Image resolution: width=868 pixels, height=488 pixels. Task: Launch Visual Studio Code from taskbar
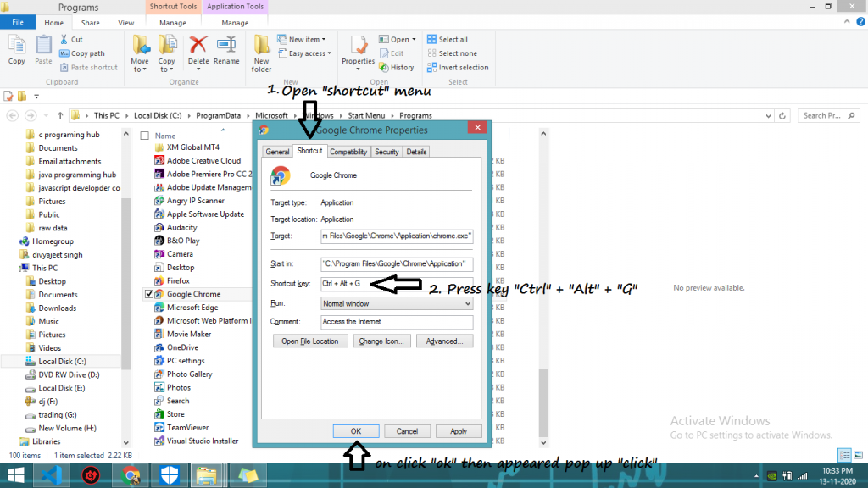52,475
